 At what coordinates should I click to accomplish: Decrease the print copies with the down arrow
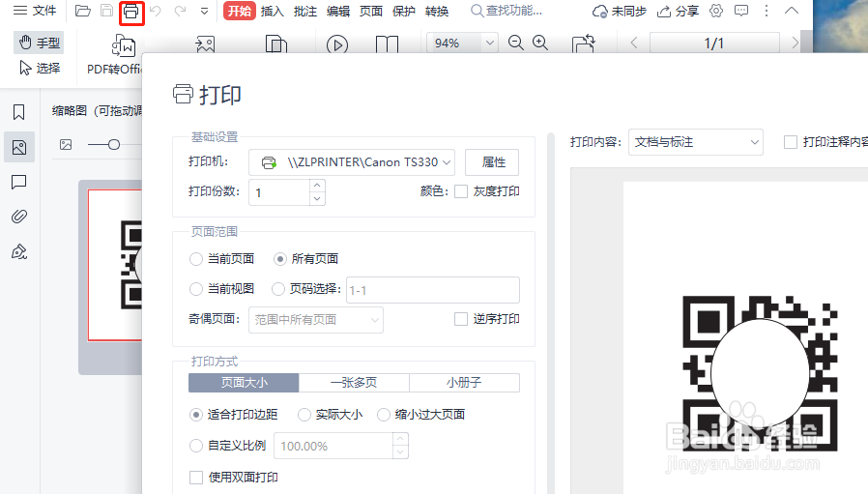coord(317,199)
